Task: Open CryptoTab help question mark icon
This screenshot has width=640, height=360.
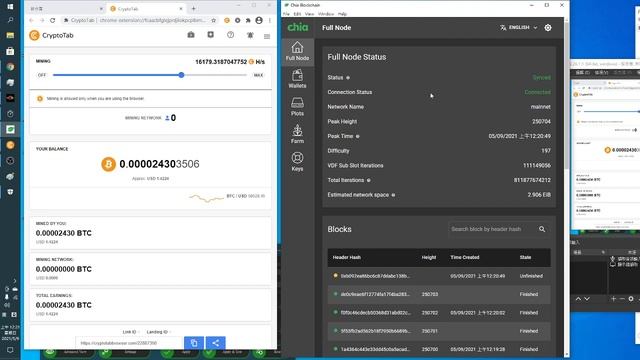Action: click(x=230, y=35)
